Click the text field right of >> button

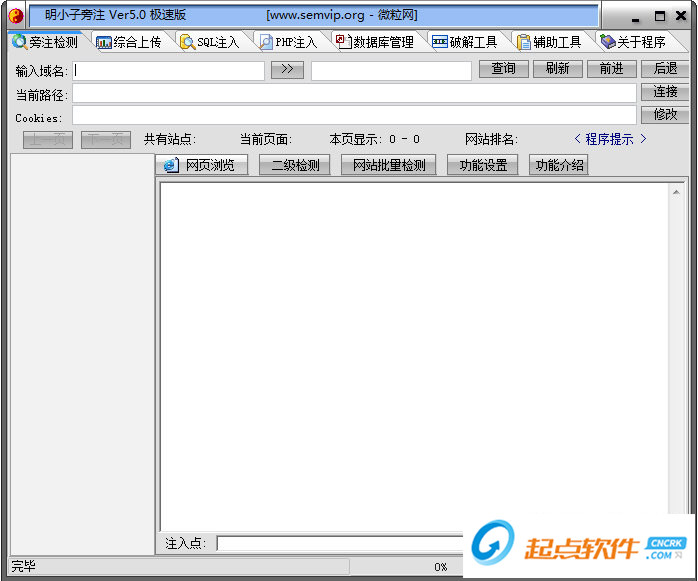tap(391, 71)
